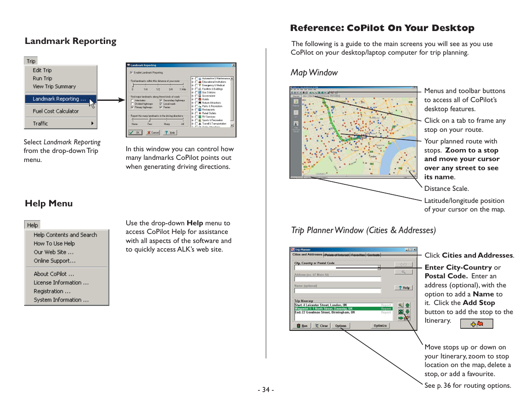Click the Parks & Recreation category icon
This screenshot has width=532, height=411.
click(x=200, y=106)
